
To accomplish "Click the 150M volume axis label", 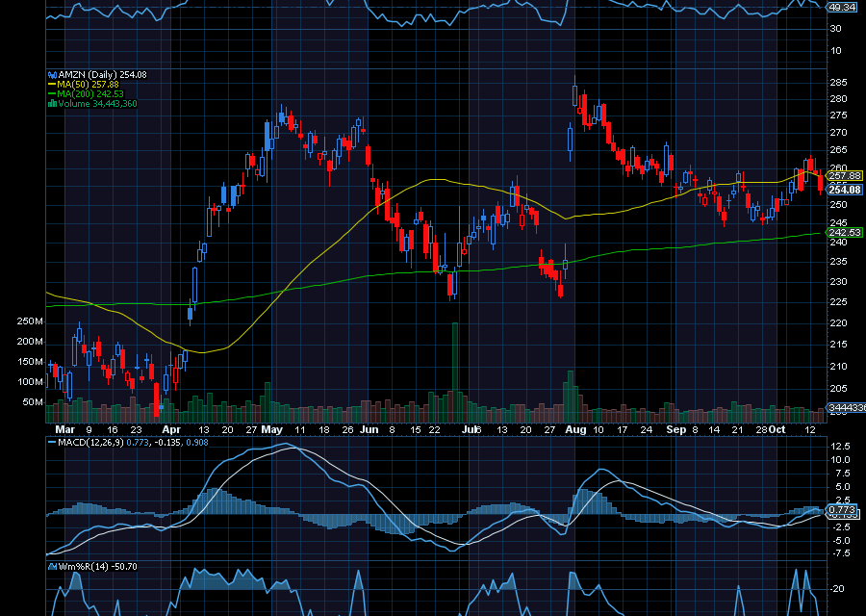I will 30,361.
